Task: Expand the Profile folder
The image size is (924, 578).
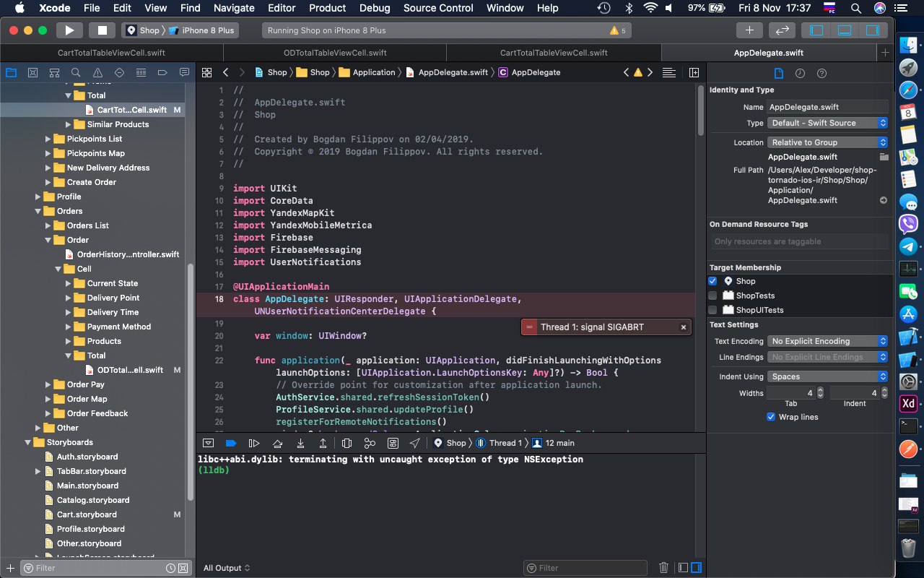Action: click(38, 197)
